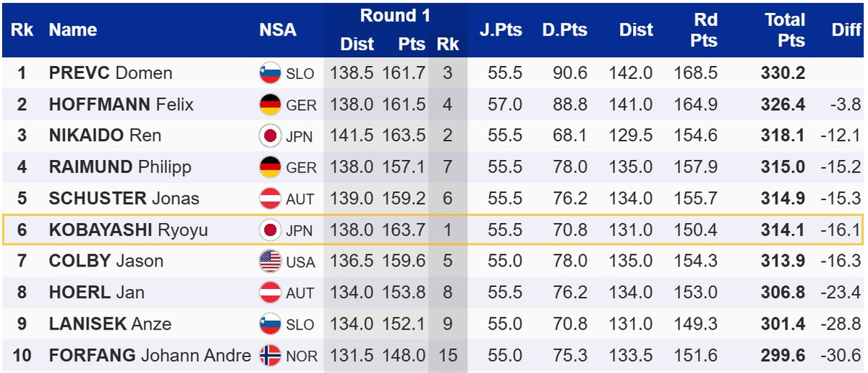Screen dimensions: 868x373
Task: Select the highlighted KOBAYASHI Ryoyu row name
Action: 128,230
